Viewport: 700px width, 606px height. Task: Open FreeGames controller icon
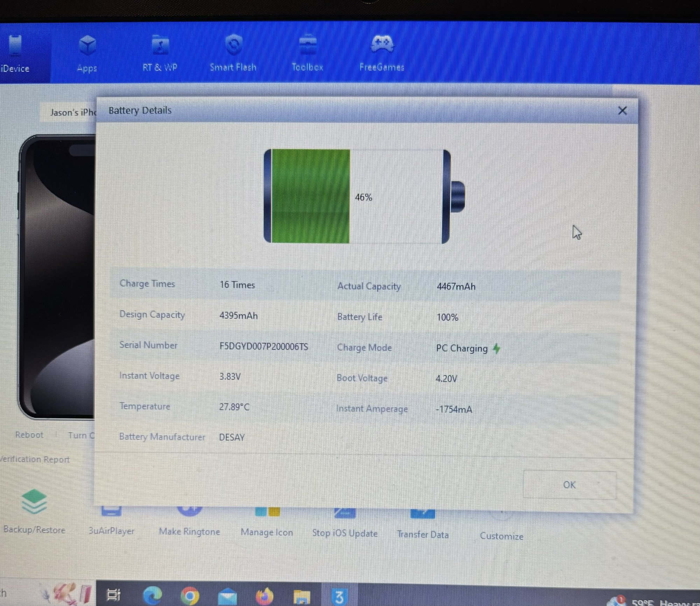tap(382, 44)
